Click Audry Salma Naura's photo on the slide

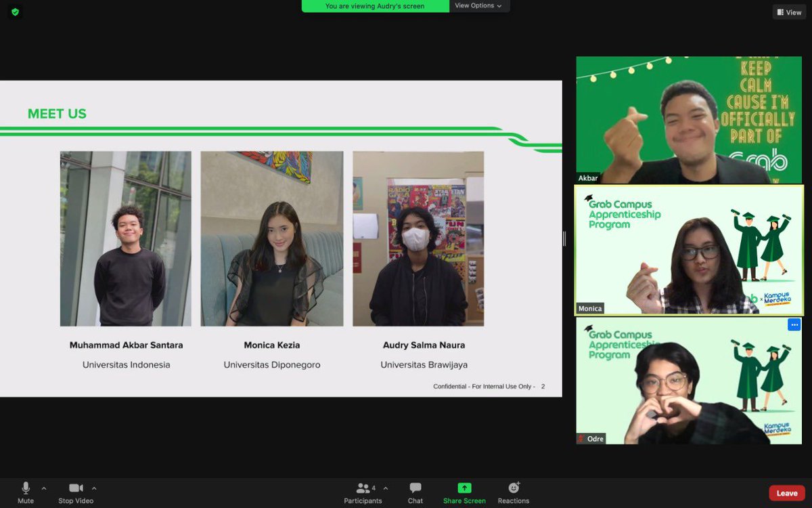pos(418,238)
